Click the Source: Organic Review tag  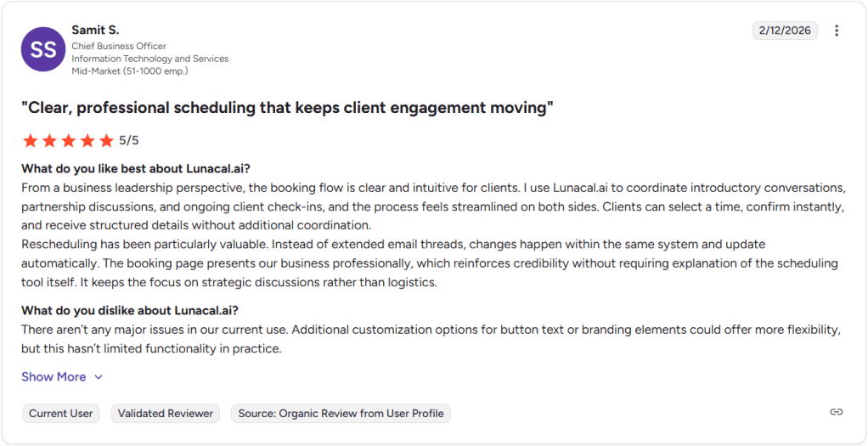341,414
